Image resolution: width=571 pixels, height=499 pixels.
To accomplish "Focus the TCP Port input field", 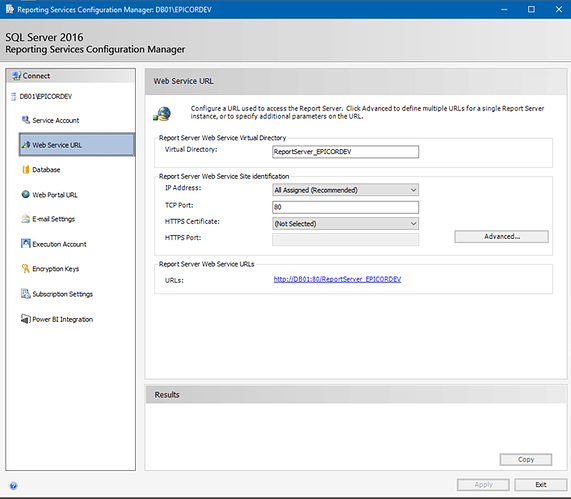I will tap(345, 207).
